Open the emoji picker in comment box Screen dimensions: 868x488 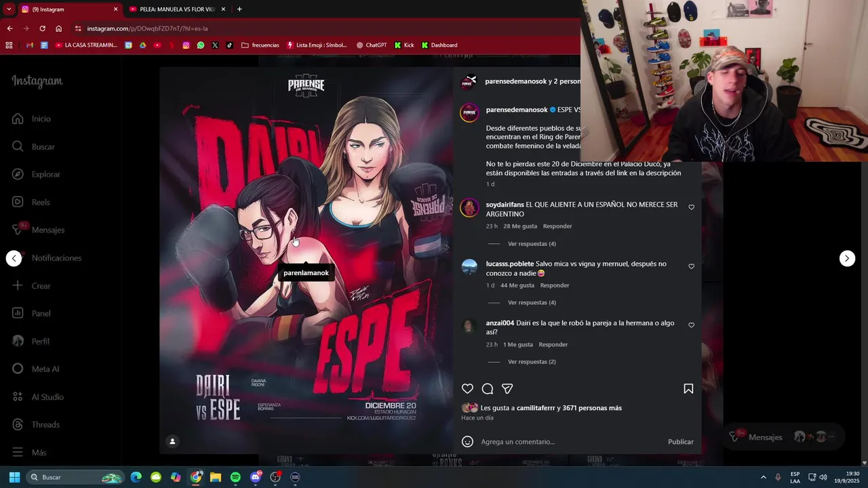tap(467, 442)
